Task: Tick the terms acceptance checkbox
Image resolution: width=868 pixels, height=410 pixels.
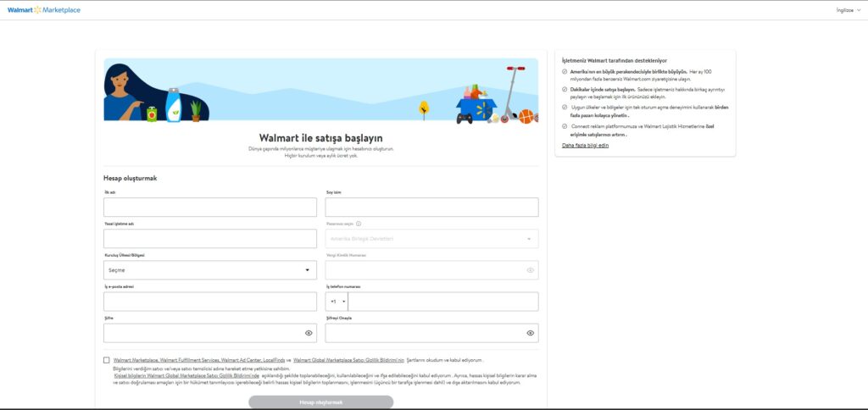Action: (106, 360)
